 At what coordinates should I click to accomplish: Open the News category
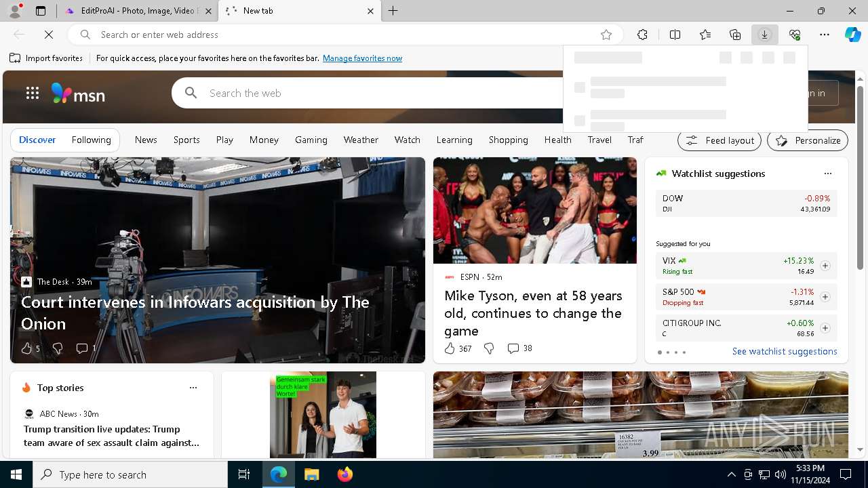click(x=146, y=140)
